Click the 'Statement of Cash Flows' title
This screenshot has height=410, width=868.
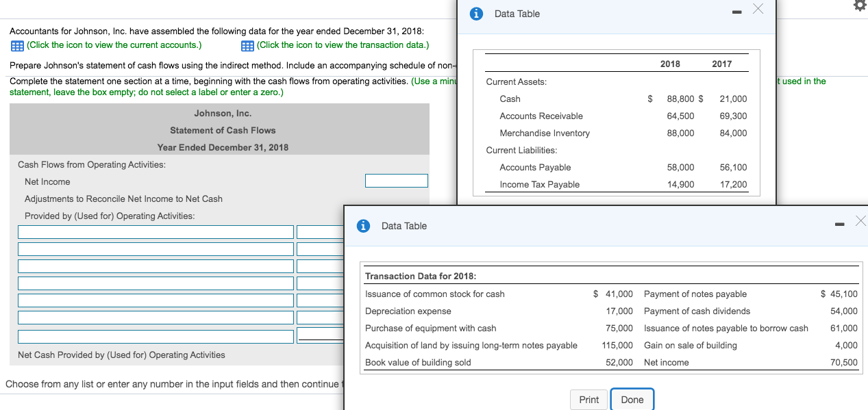coord(223,131)
